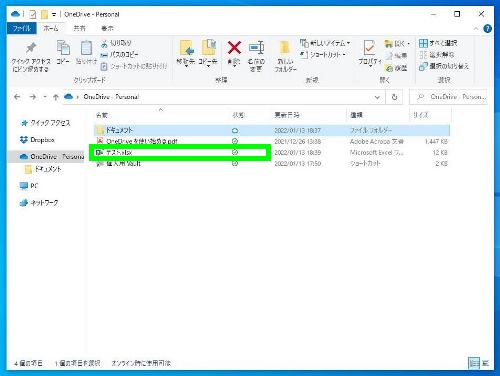The width and height of the screenshot is (500, 376).
Task: Switch to Large Icons view in status bar
Action: (486, 363)
